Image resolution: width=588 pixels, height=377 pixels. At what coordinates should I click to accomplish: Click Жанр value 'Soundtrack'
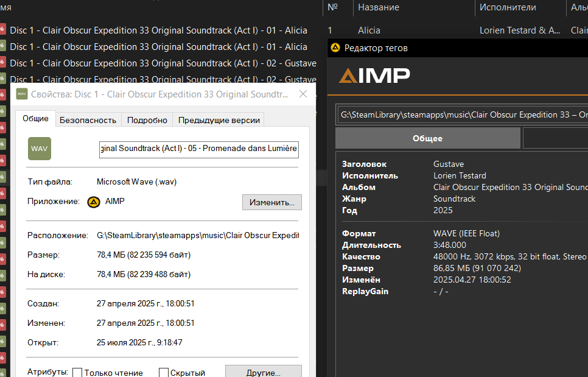tap(455, 199)
